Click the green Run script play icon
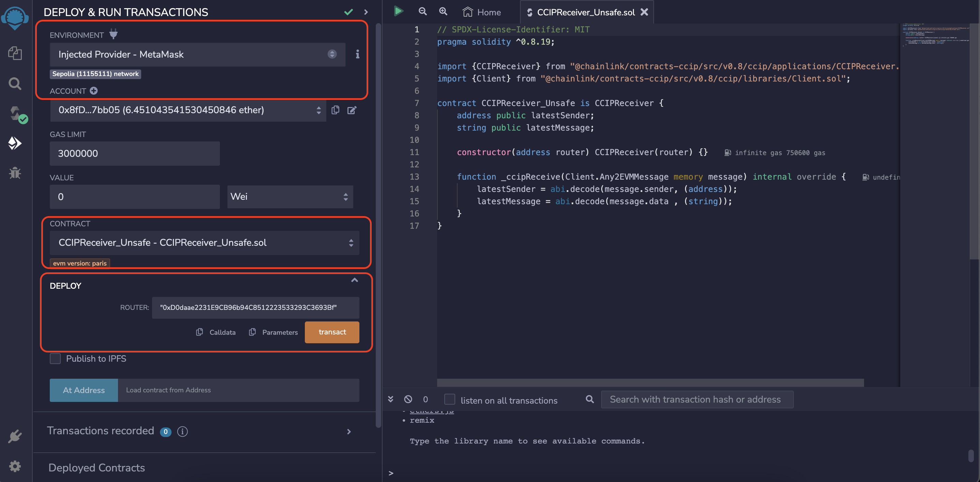This screenshot has width=980, height=482. pyautogui.click(x=398, y=11)
